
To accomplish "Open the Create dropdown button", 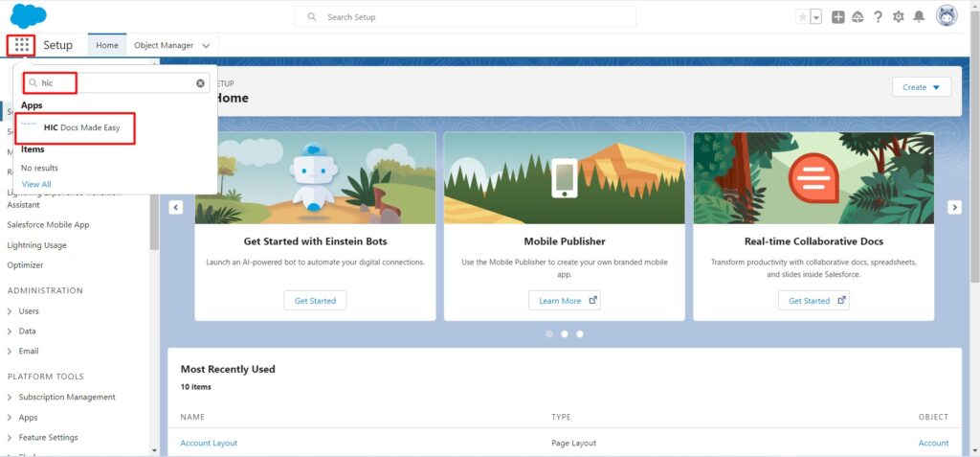I will [x=922, y=87].
